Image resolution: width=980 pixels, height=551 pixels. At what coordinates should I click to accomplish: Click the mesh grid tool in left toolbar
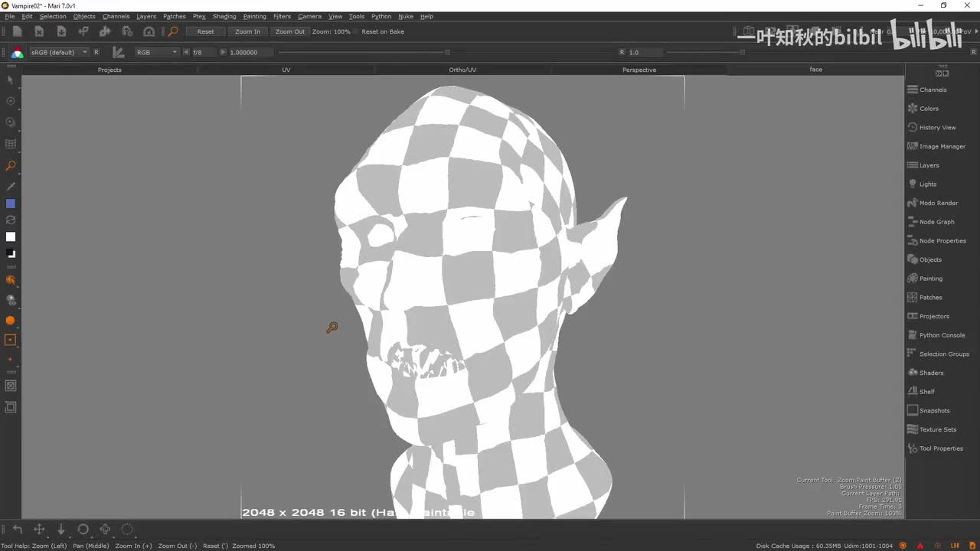pyautogui.click(x=11, y=144)
